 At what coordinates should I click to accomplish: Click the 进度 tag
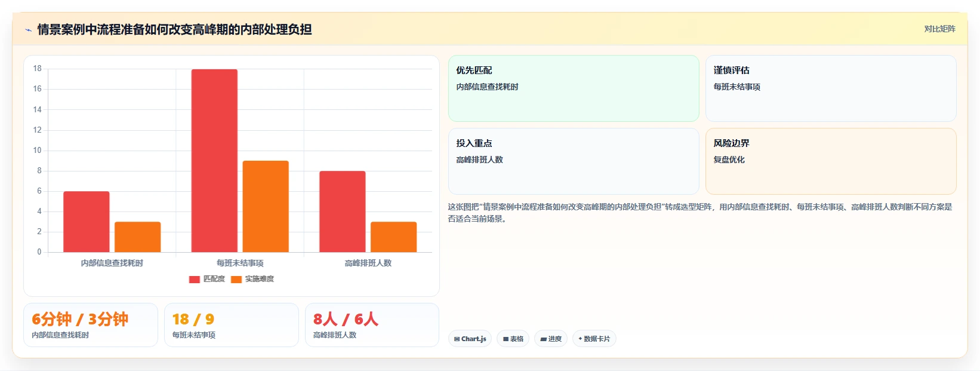click(550, 339)
